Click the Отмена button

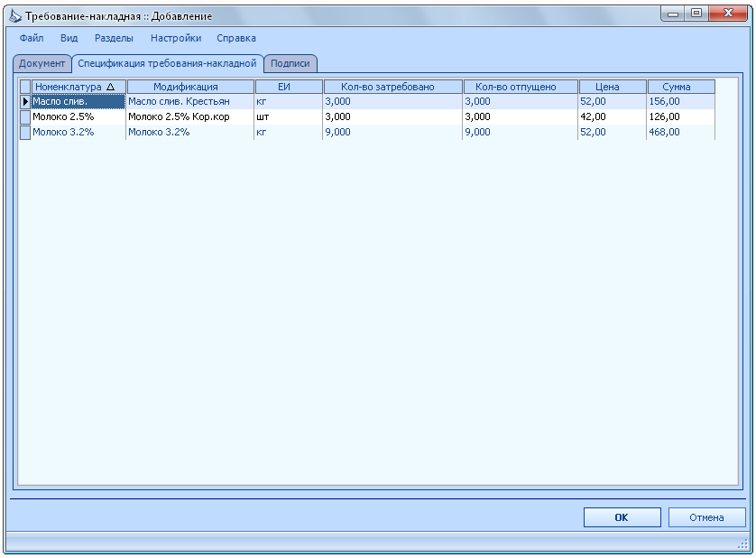click(706, 517)
